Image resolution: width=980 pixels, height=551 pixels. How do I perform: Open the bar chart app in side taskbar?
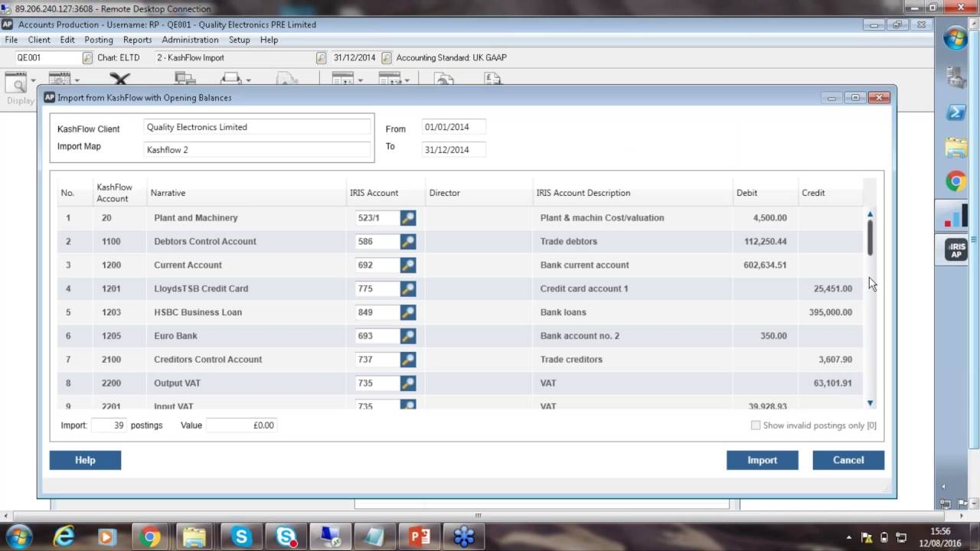955,216
